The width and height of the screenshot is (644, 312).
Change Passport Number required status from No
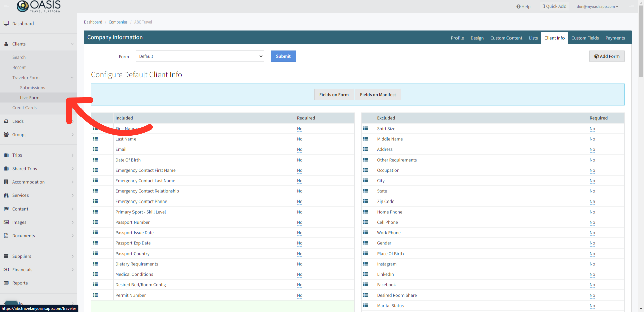pos(299,222)
